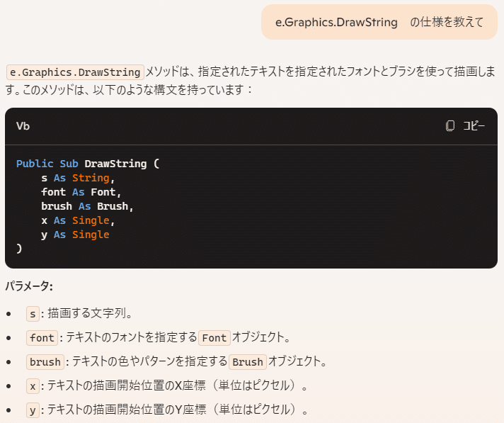Click the code line 's As String,'
Viewport: 504px width, 423px height.
(78, 178)
